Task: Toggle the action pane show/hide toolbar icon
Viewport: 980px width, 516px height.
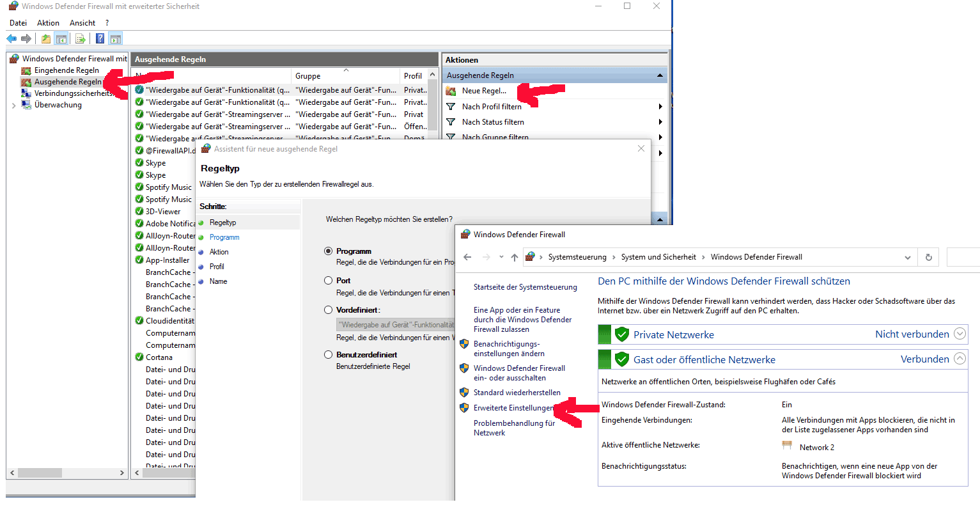Action: 116,39
